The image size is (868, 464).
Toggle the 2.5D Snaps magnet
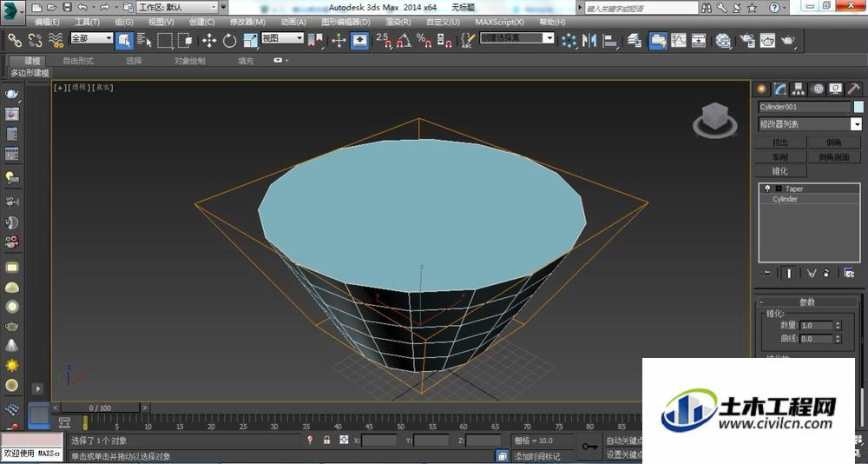point(384,40)
